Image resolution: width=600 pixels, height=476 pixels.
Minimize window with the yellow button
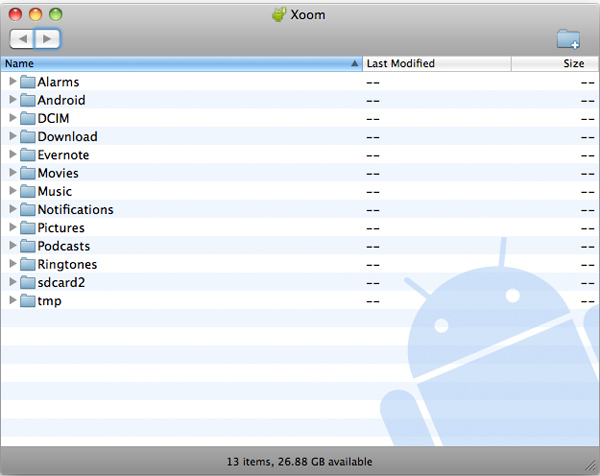[x=36, y=15]
